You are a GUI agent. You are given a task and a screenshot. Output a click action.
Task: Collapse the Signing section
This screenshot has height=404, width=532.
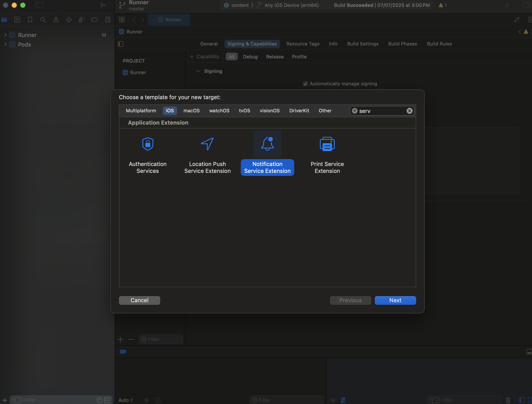pyautogui.click(x=198, y=71)
